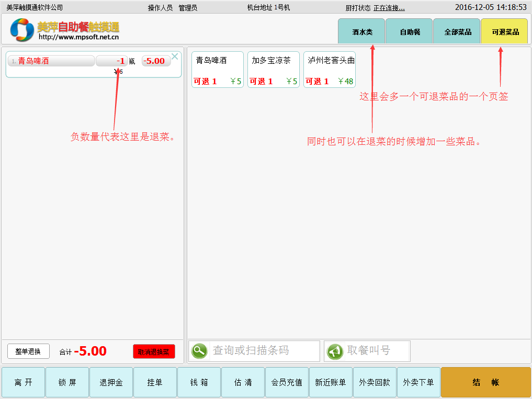This screenshot has width=532, height=399.
Task: Select the 全部菜品 tab
Action: pos(457,31)
